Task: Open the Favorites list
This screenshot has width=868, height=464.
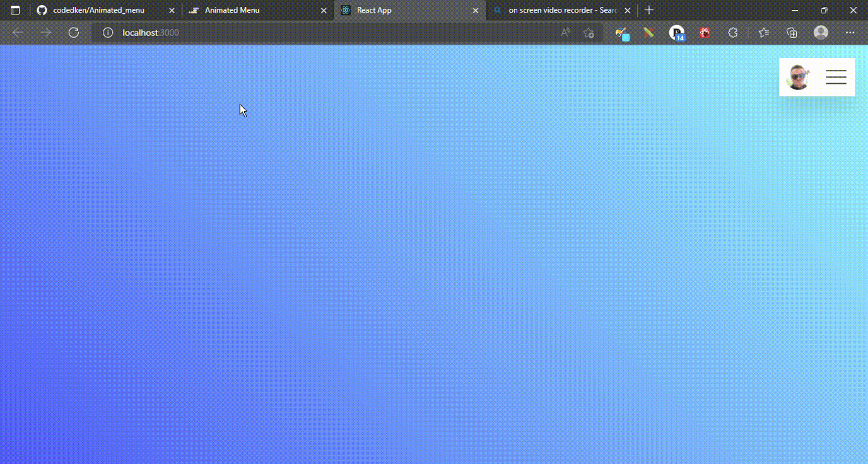Action: click(763, 32)
